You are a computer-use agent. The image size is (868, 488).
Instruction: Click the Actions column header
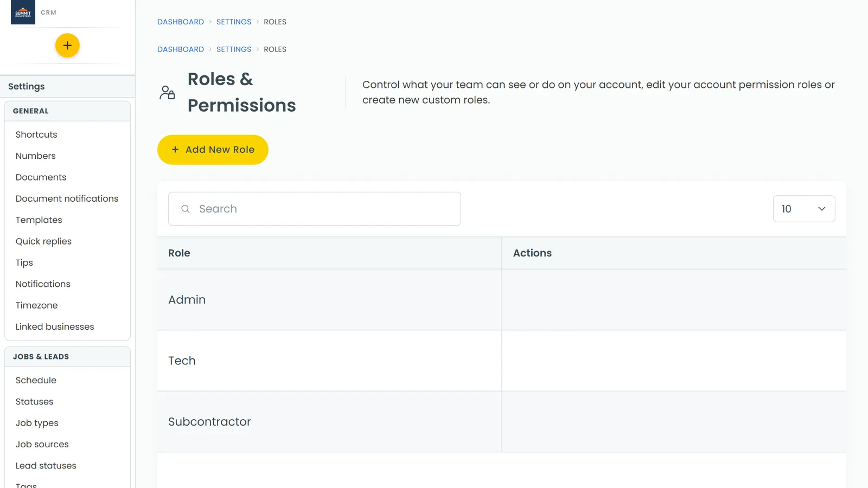point(674,253)
